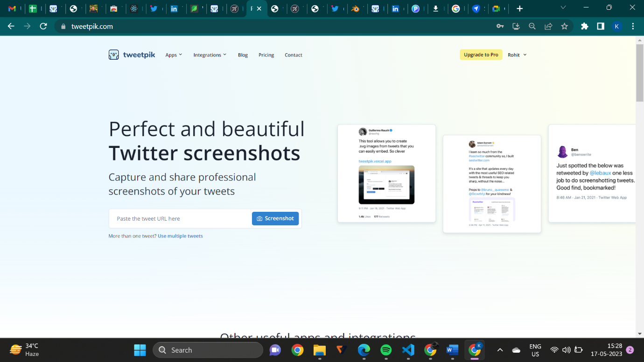Viewport: 644px width, 362px height.
Task: Click the page vertical scrollbar thumb
Action: (x=640, y=73)
